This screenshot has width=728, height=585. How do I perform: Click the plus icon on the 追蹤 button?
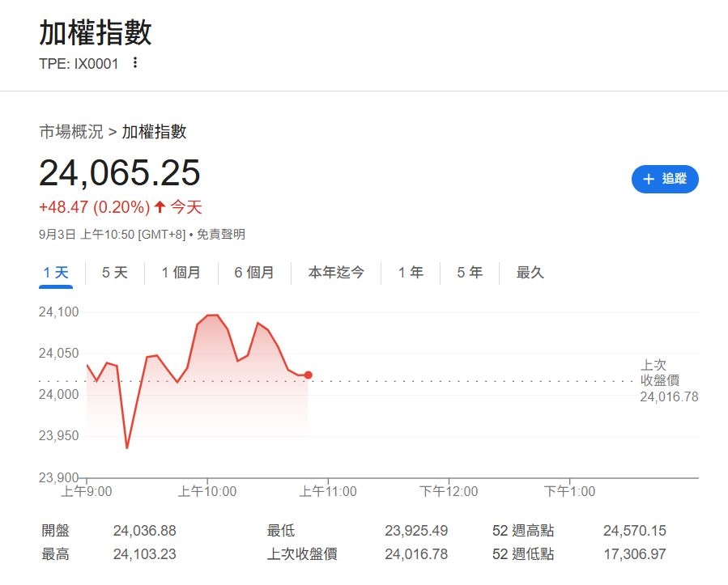[x=647, y=180]
